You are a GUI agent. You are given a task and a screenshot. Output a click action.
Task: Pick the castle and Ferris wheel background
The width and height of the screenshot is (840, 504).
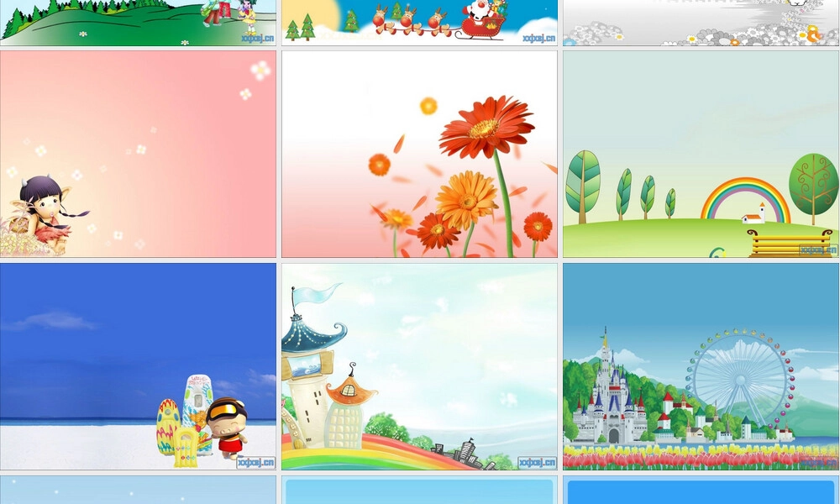[x=701, y=366]
